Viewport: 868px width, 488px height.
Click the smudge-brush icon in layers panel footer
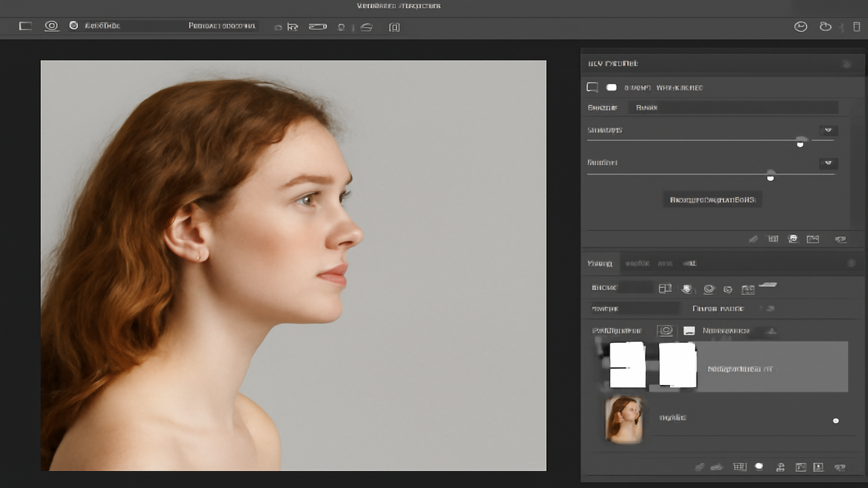click(x=717, y=467)
